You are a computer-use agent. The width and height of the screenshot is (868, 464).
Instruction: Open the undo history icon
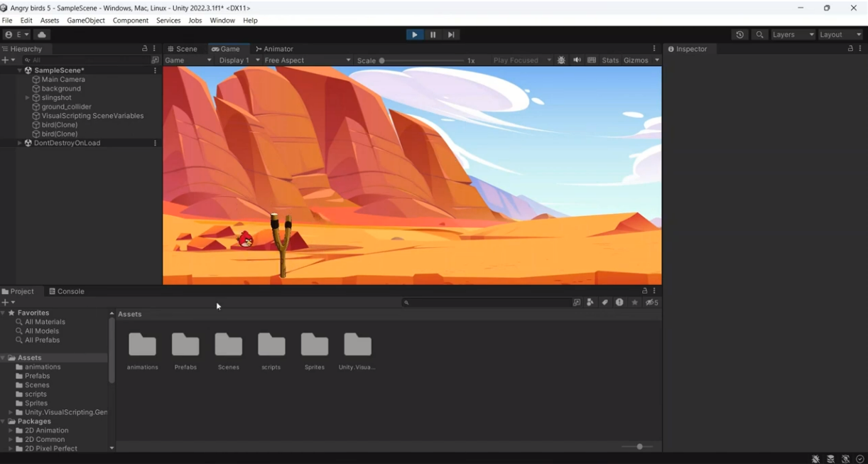point(739,35)
